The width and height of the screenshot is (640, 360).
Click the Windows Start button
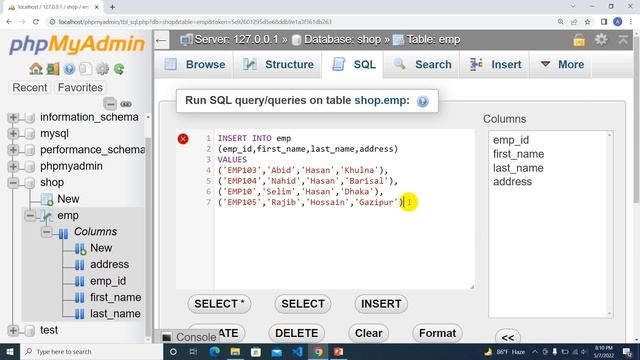coord(10,351)
